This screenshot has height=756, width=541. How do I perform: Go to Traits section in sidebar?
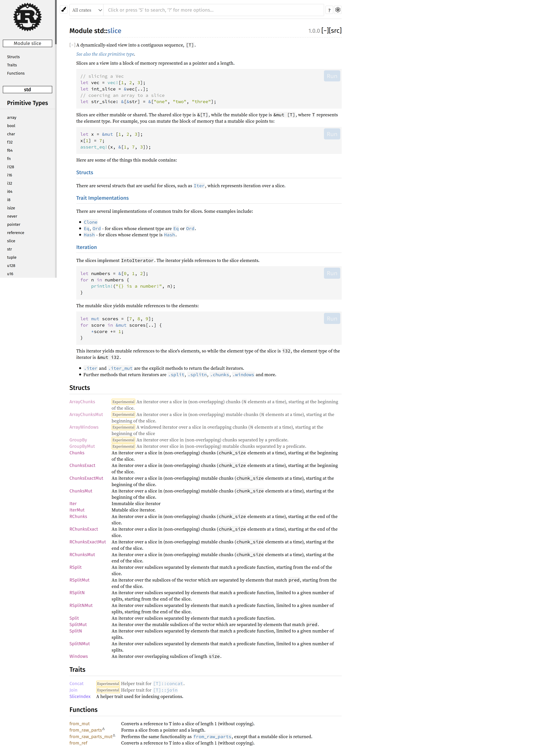[x=12, y=65]
